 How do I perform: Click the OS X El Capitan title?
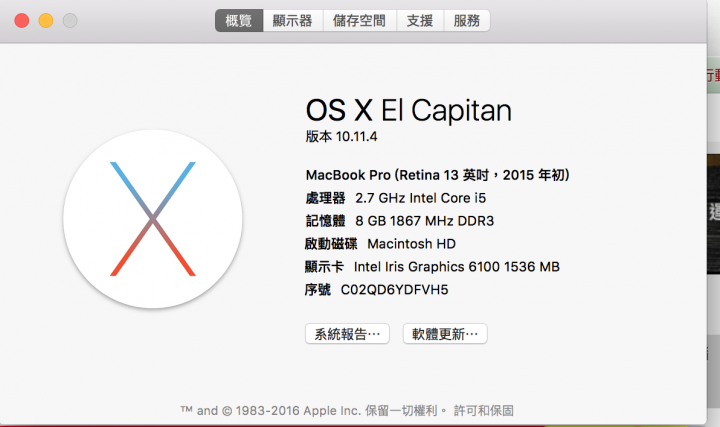[409, 111]
